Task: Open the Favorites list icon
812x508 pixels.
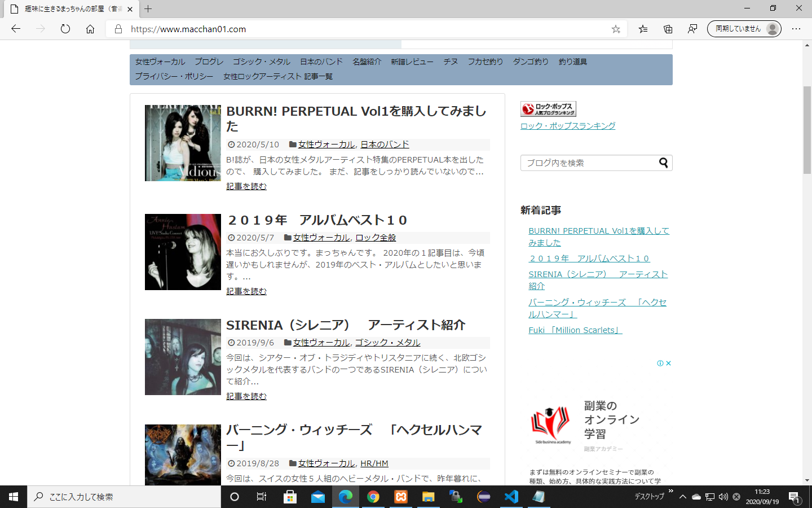Action: (x=643, y=29)
